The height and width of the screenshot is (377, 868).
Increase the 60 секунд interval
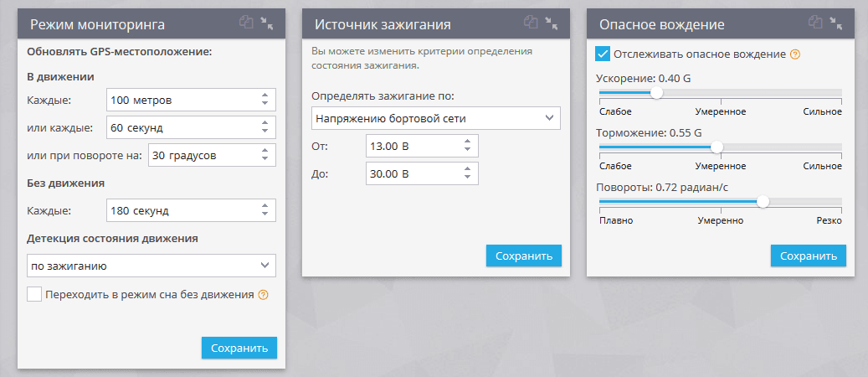pyautogui.click(x=265, y=124)
